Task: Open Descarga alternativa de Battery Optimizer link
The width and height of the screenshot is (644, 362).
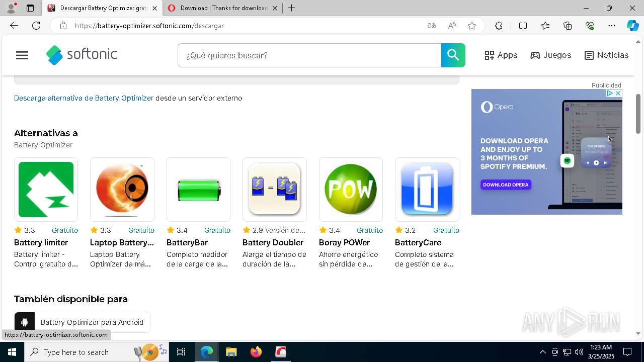Action: 84,98
